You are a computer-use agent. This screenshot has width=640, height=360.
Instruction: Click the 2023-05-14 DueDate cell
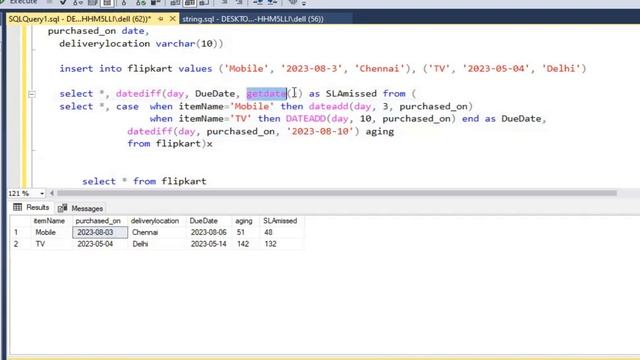pyautogui.click(x=209, y=244)
